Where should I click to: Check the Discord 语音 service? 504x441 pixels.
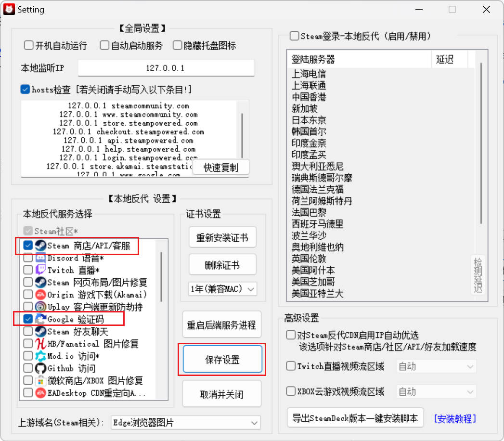tap(28, 258)
